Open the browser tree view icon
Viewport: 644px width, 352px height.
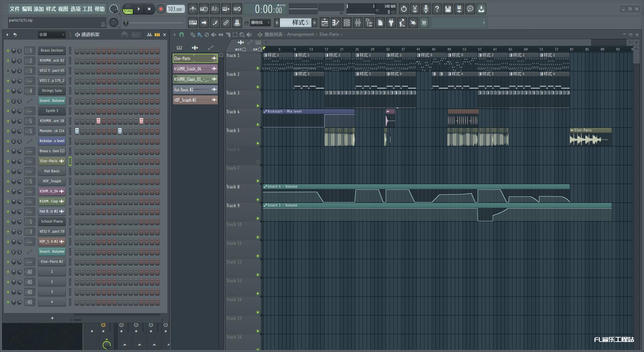point(369,23)
